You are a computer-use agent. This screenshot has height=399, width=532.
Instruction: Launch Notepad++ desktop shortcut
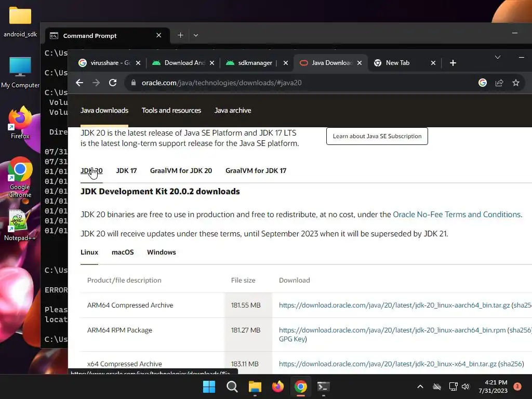(x=20, y=225)
